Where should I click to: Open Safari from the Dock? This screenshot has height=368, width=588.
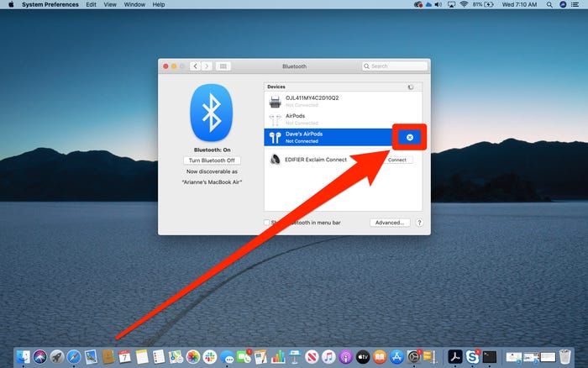point(74,357)
